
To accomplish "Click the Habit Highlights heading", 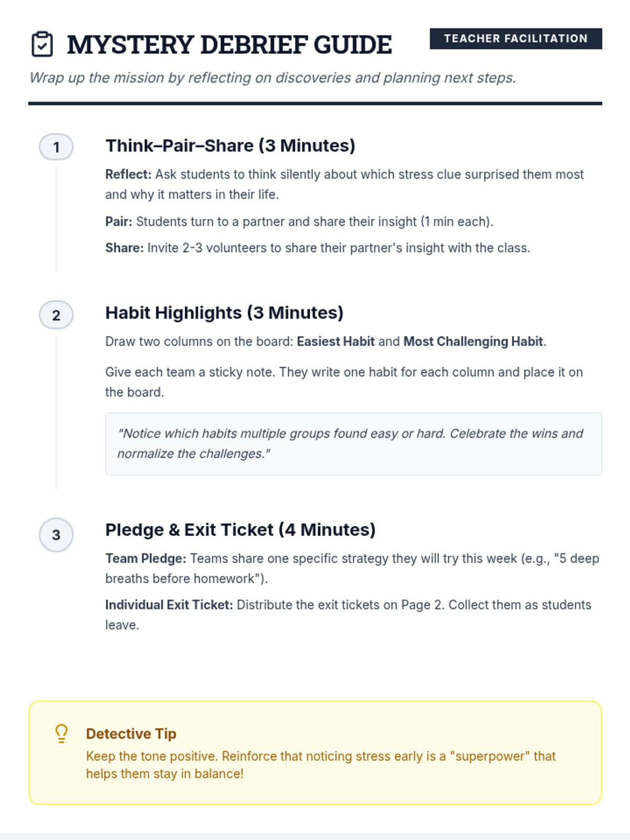I will point(224,313).
